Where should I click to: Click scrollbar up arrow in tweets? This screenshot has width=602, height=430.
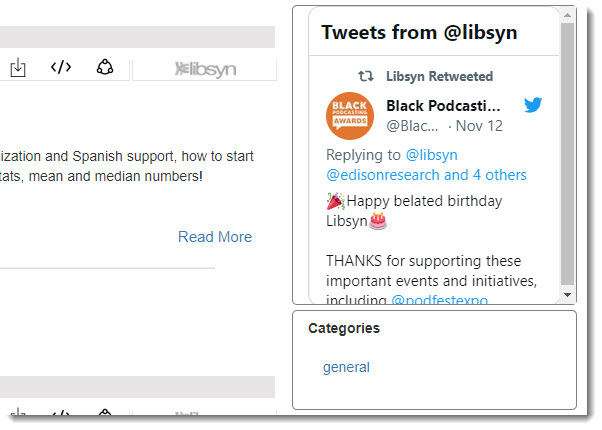(x=567, y=15)
